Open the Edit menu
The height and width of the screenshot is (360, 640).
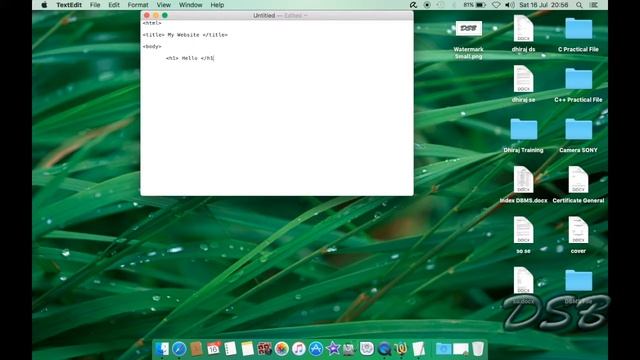(x=114, y=5)
